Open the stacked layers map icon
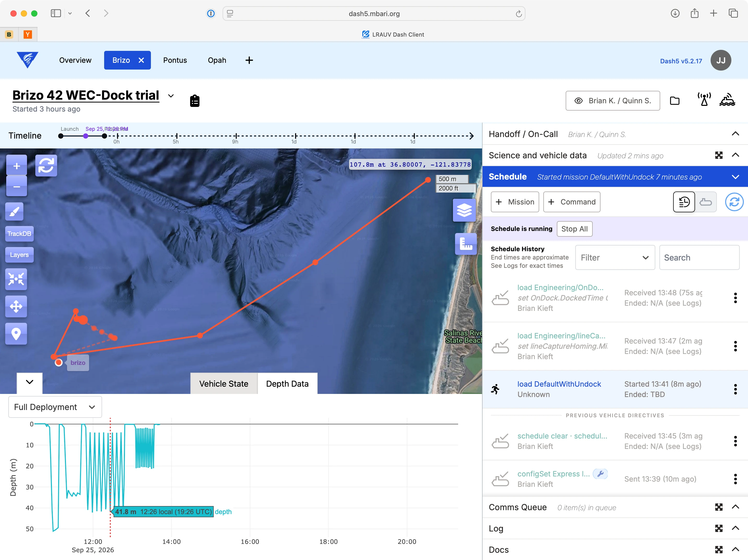This screenshot has width=748, height=560. click(x=464, y=210)
